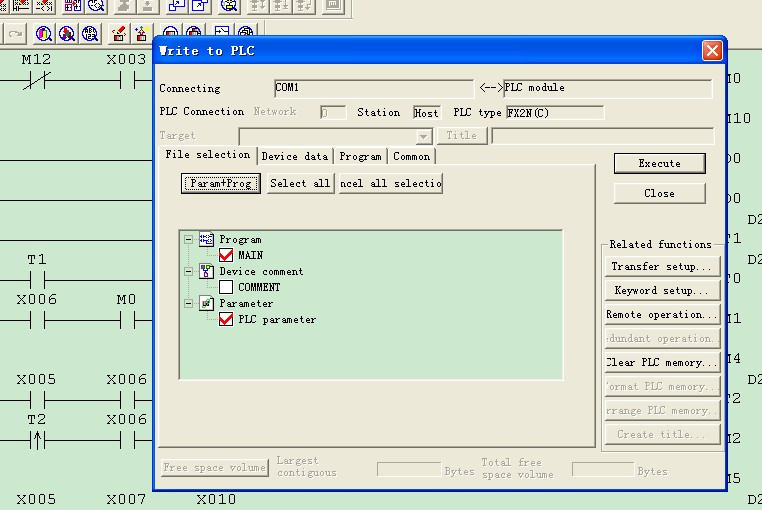Click the red-pencil comment edit icon with lines

click(x=20, y=6)
